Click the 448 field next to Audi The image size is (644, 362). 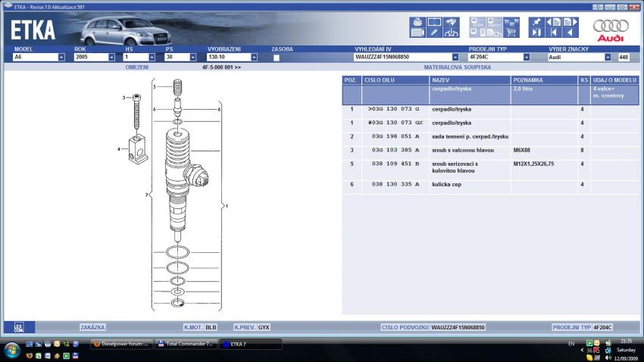pyautogui.click(x=623, y=58)
